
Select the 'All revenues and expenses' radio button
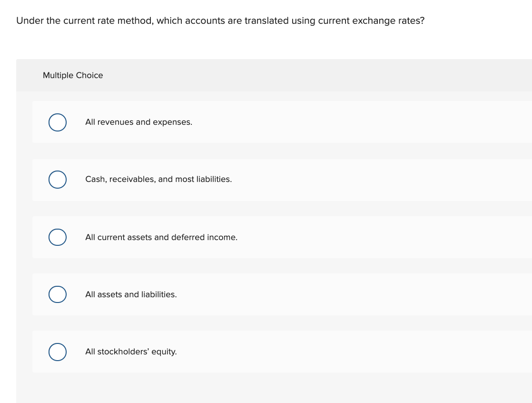click(57, 122)
